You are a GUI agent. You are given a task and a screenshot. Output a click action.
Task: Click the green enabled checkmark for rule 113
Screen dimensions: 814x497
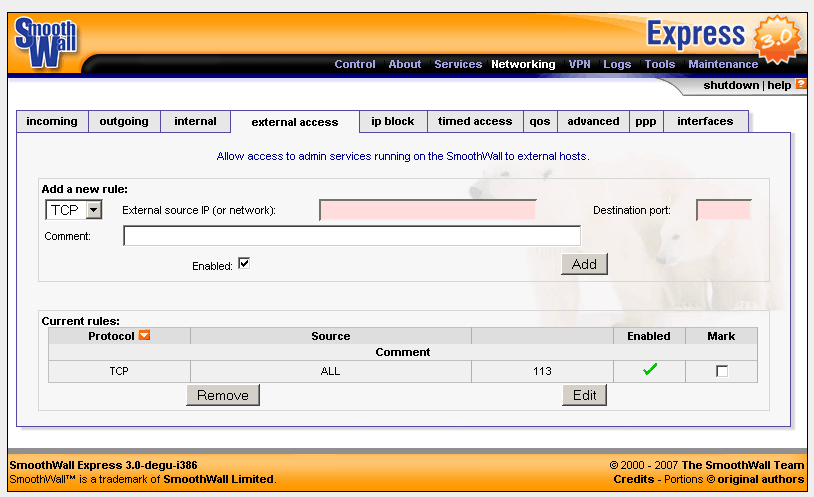[x=649, y=369]
